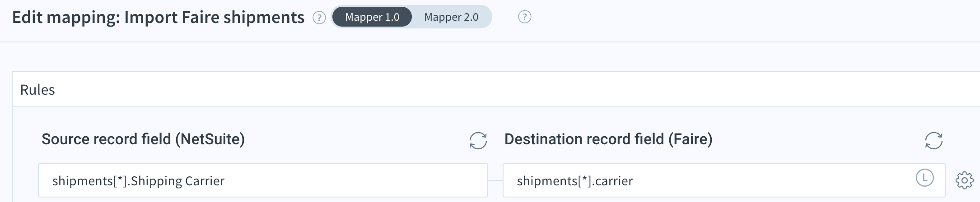Click the lookup L indicator icon
Screen dimensions: 980x202
point(924,178)
